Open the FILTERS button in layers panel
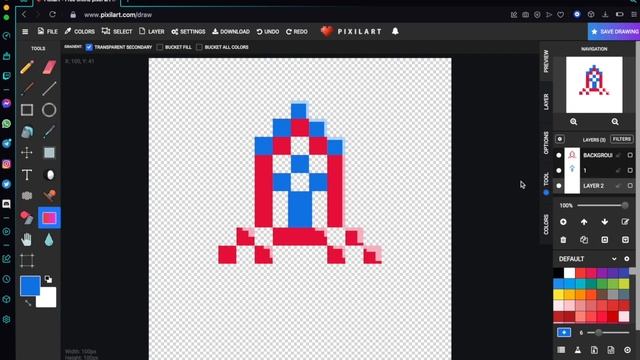 (x=622, y=139)
